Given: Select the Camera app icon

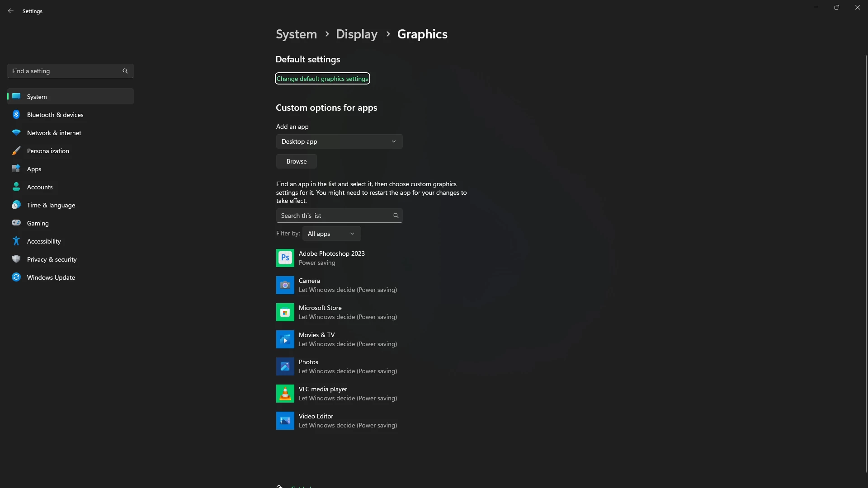Looking at the screenshot, I should [285, 285].
